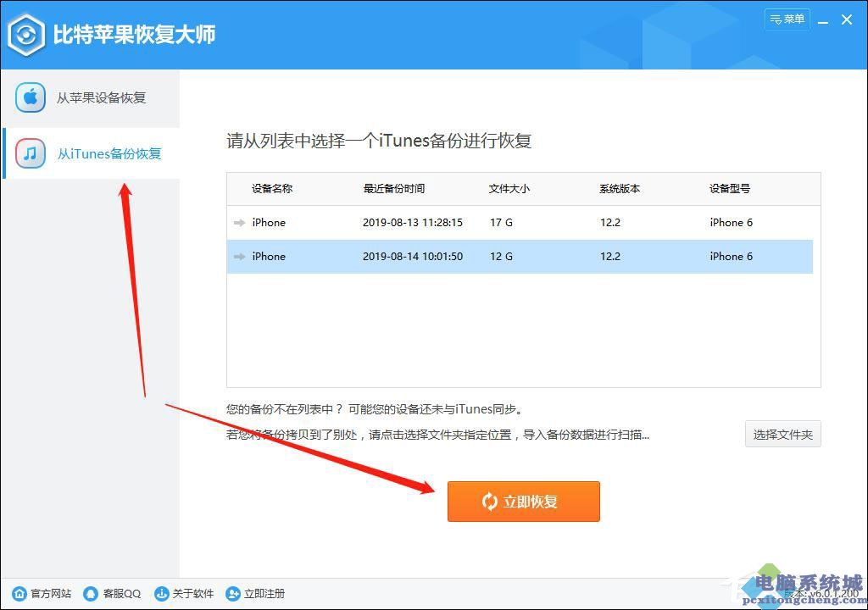Click iPhone name in the 12 G row
This screenshot has height=610, width=868.
click(269, 257)
